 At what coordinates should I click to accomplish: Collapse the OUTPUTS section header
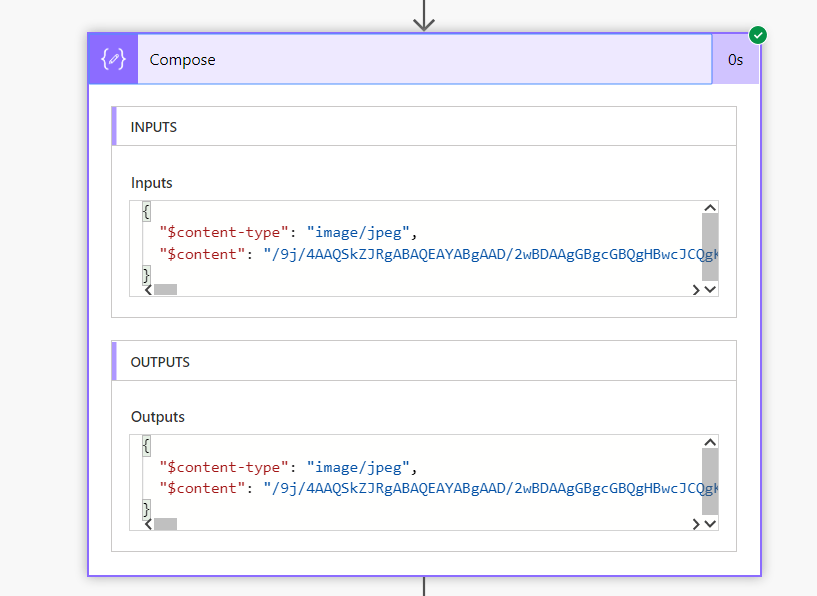pos(424,362)
